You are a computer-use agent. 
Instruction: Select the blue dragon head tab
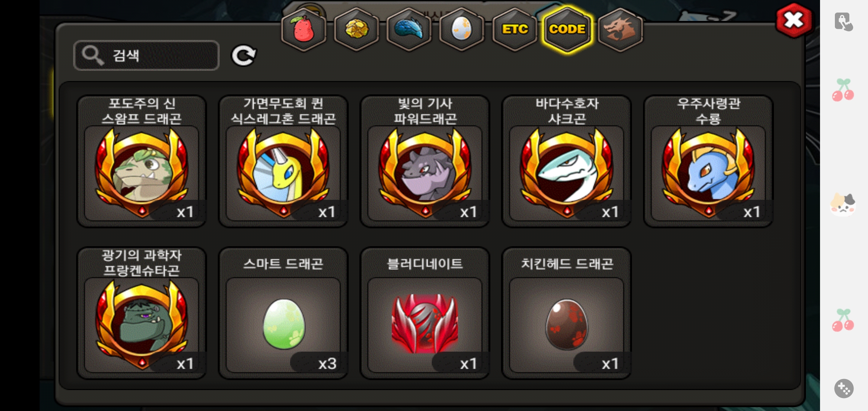pos(409,29)
